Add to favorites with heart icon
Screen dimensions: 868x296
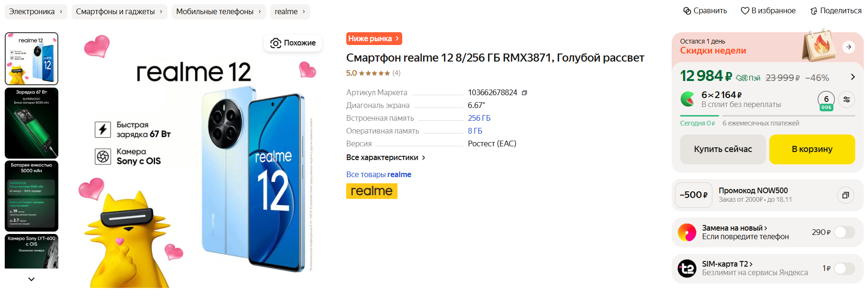tap(745, 11)
